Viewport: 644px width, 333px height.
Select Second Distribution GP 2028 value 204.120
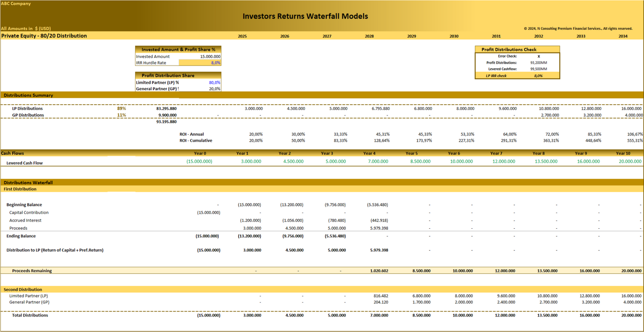380,302
